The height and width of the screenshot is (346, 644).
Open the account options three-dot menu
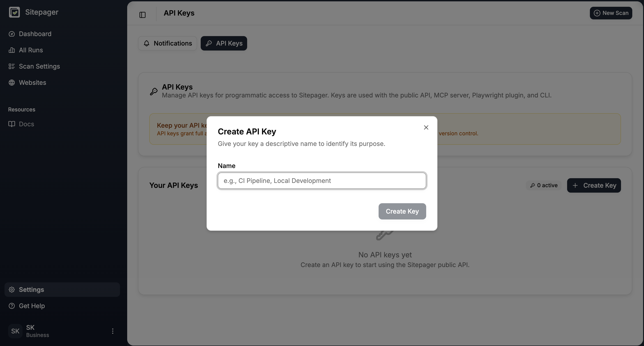point(113,331)
